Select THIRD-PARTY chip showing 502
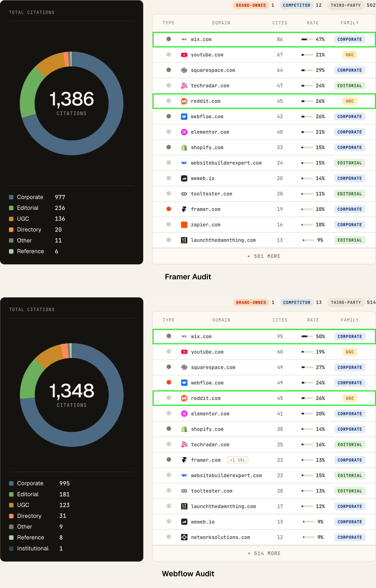376x588 pixels. click(346, 5)
